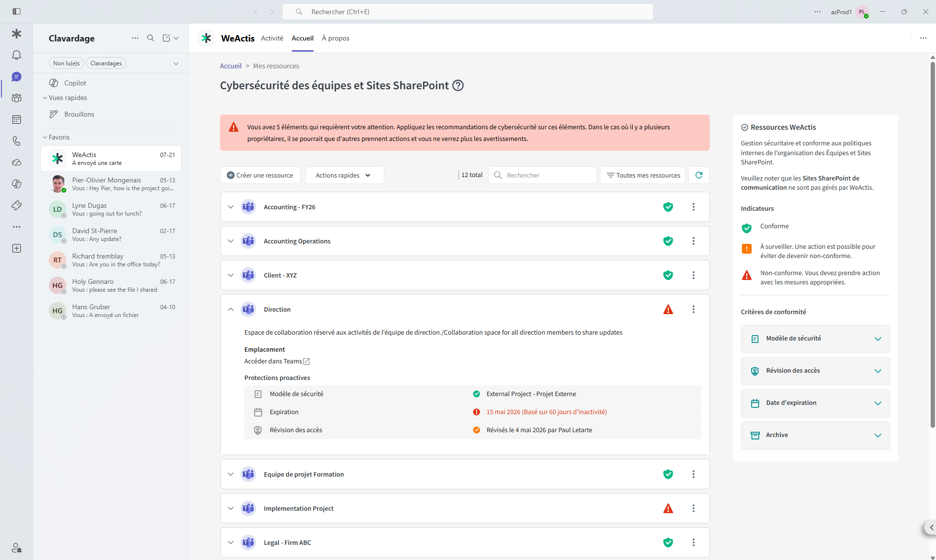Collapse the Direction row
This screenshot has width=936, height=560.
click(231, 309)
